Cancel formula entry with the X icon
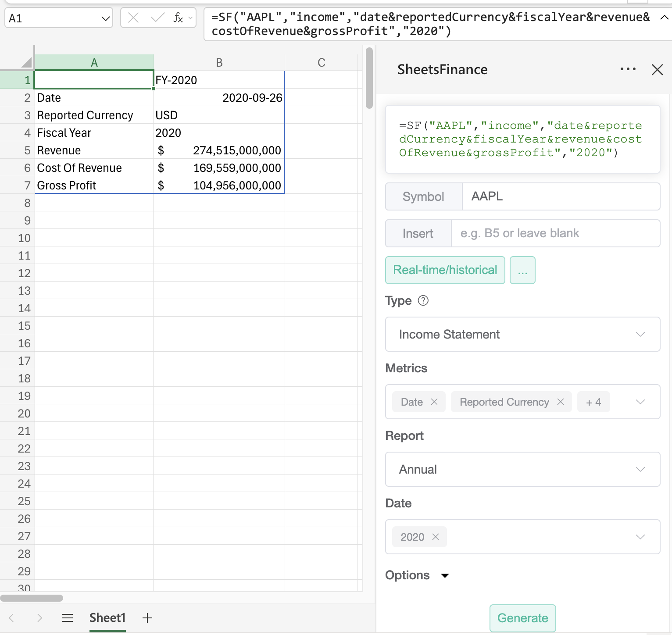672x635 pixels. tap(134, 18)
